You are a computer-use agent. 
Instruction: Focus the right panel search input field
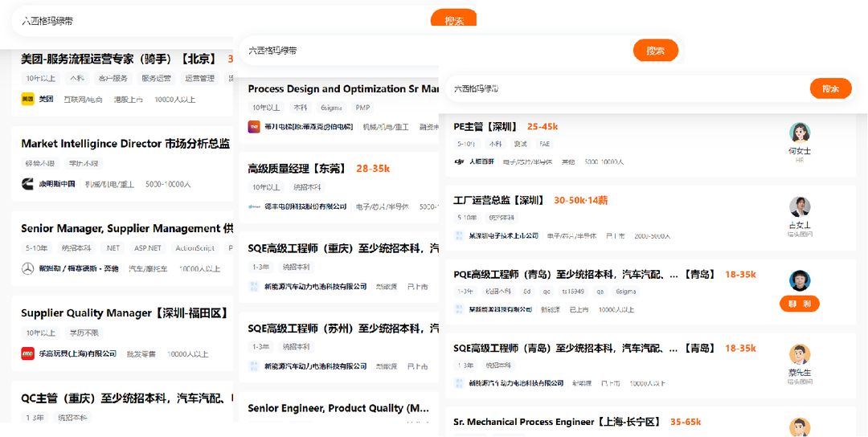pyautogui.click(x=628, y=88)
